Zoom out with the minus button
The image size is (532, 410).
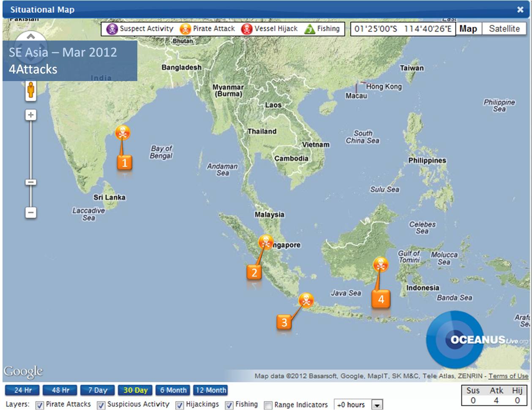[x=30, y=212]
